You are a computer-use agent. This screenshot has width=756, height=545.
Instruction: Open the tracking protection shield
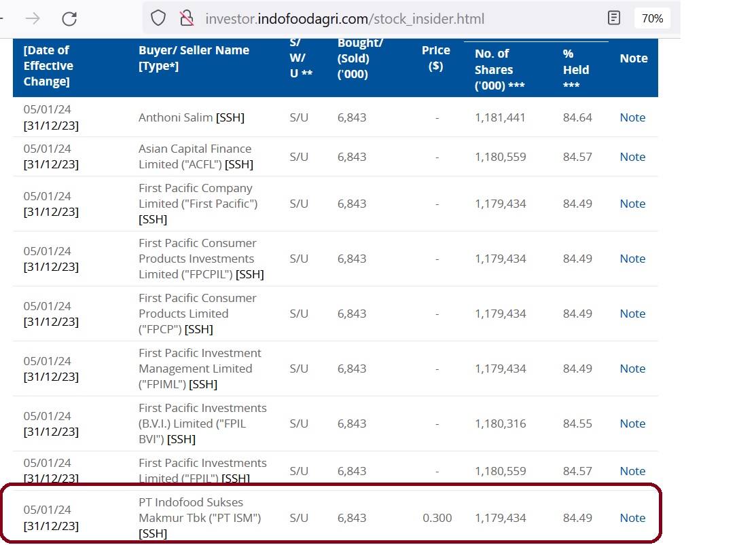[158, 19]
